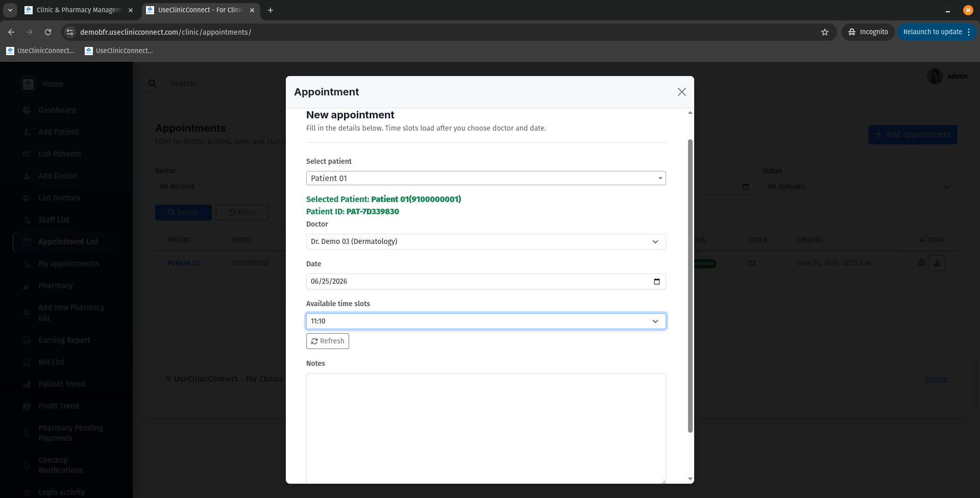This screenshot has width=980, height=498.
Task: Reload the page
Action: pos(48,32)
